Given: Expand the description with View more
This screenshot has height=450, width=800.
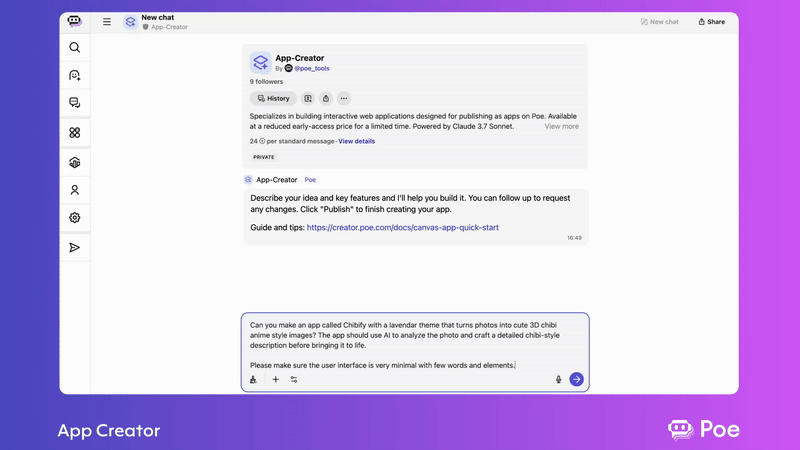Looking at the screenshot, I should 561,127.
